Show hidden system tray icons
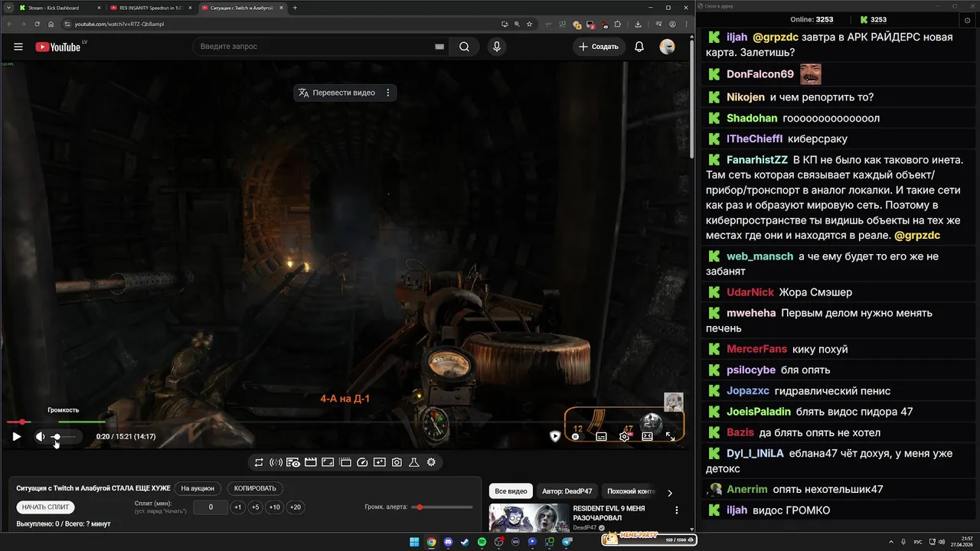980x551 pixels. pyautogui.click(x=891, y=542)
